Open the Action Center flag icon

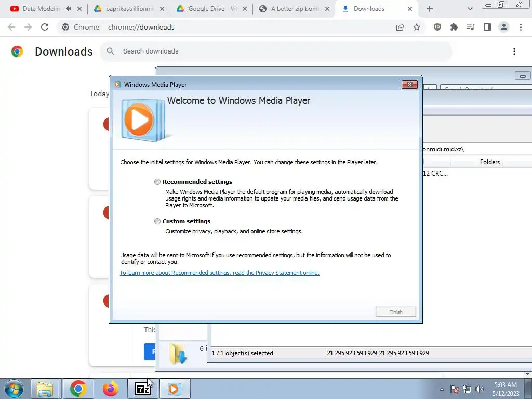pyautogui.click(x=455, y=389)
